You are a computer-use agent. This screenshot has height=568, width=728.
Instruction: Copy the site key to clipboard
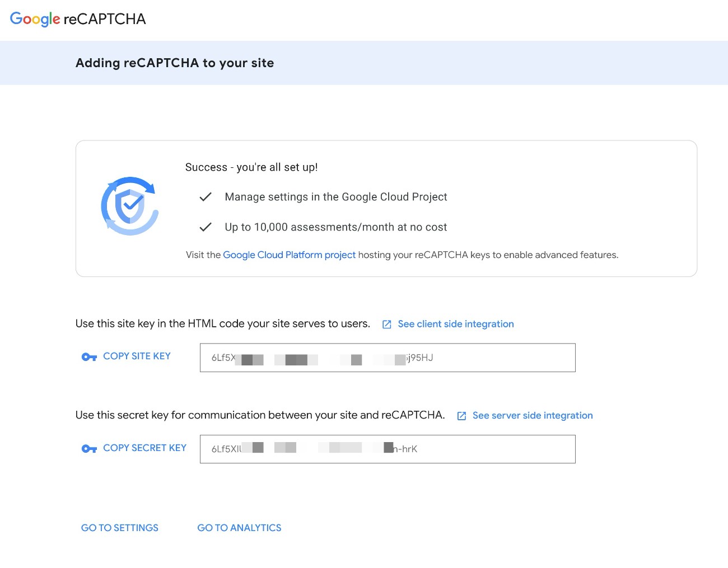click(x=137, y=356)
